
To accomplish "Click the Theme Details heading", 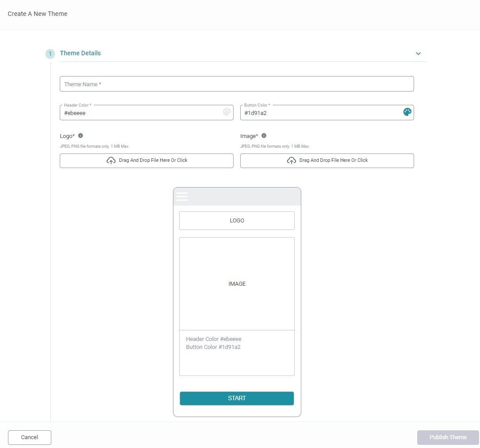I will [x=80, y=53].
